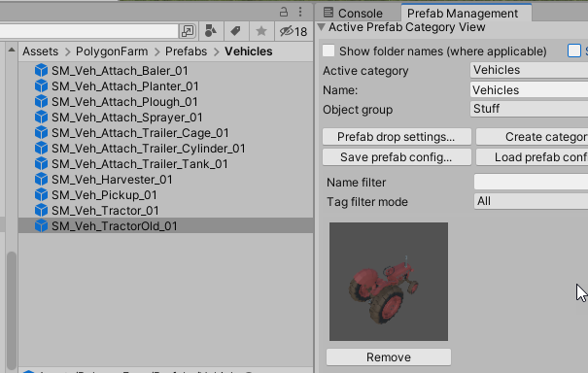Open Prefab drop settings
The height and width of the screenshot is (373, 588).
point(397,137)
